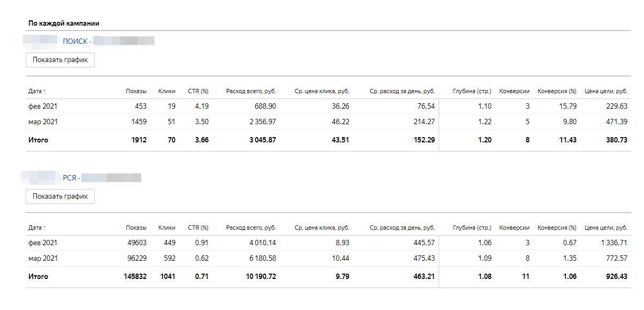Screen dimensions: 644x310
Task: Open the РСЯ campaign link
Action: (x=70, y=178)
